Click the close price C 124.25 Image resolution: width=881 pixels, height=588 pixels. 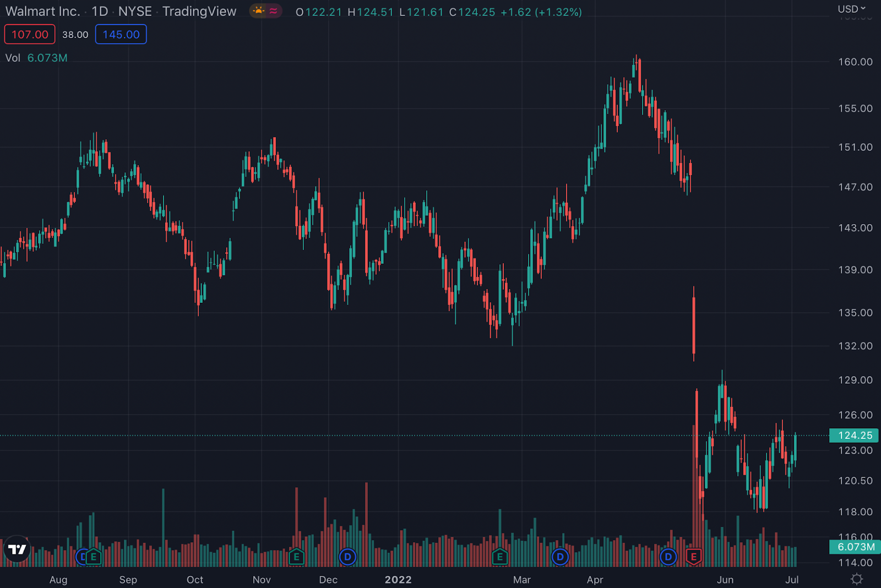point(472,12)
